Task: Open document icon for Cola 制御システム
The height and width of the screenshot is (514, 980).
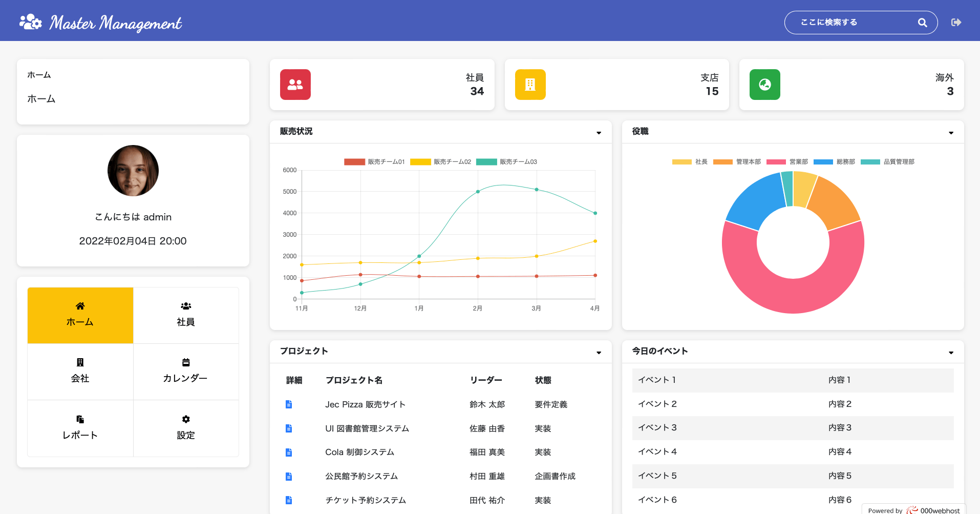Action: click(x=289, y=453)
